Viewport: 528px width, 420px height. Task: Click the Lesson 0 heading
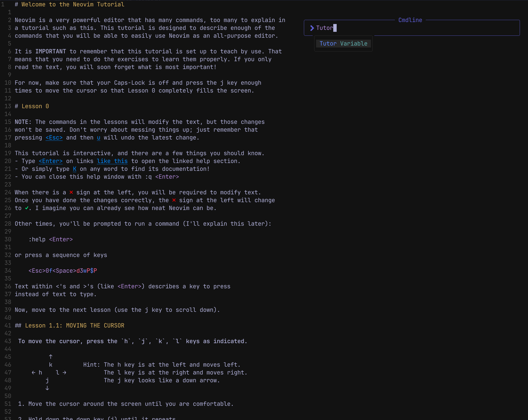point(35,106)
